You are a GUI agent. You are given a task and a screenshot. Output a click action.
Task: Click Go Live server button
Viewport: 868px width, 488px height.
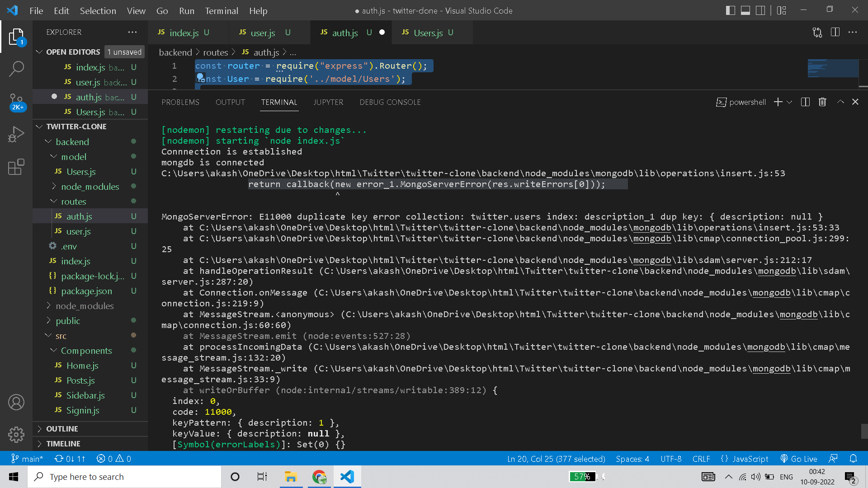799,459
